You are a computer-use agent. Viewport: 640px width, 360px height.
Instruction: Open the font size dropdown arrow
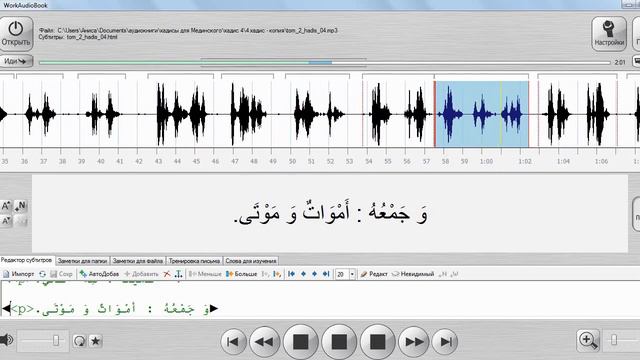tap(352, 274)
